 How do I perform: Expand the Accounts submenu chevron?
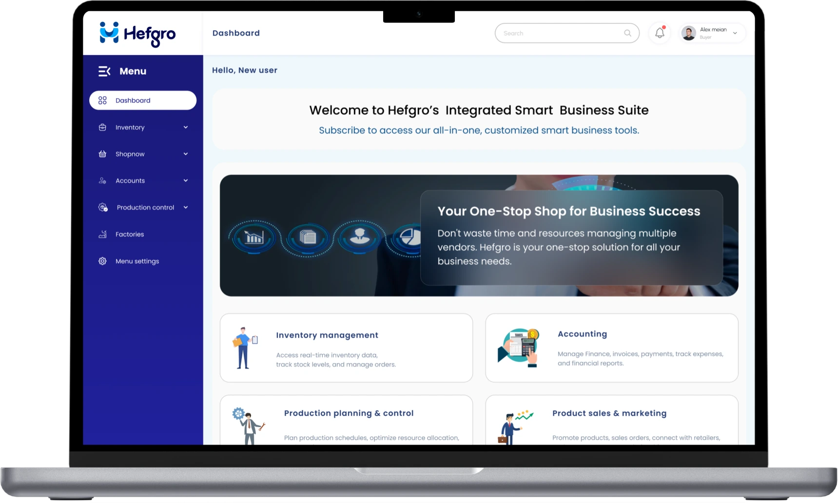point(186,181)
